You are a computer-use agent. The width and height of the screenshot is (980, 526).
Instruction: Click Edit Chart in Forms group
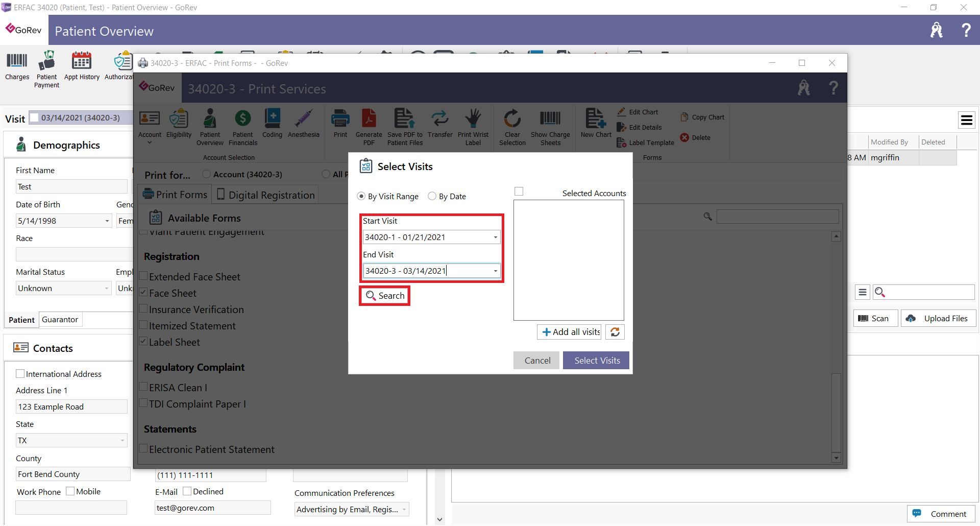638,112
